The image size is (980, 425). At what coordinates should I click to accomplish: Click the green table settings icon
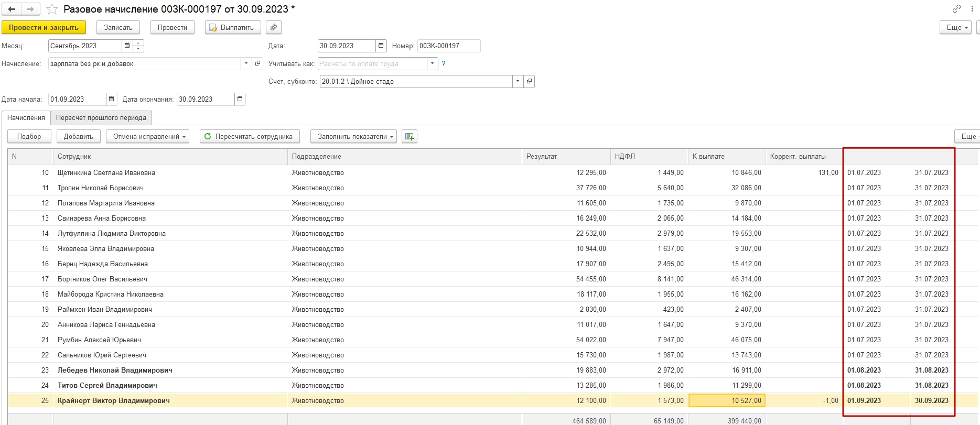point(409,137)
